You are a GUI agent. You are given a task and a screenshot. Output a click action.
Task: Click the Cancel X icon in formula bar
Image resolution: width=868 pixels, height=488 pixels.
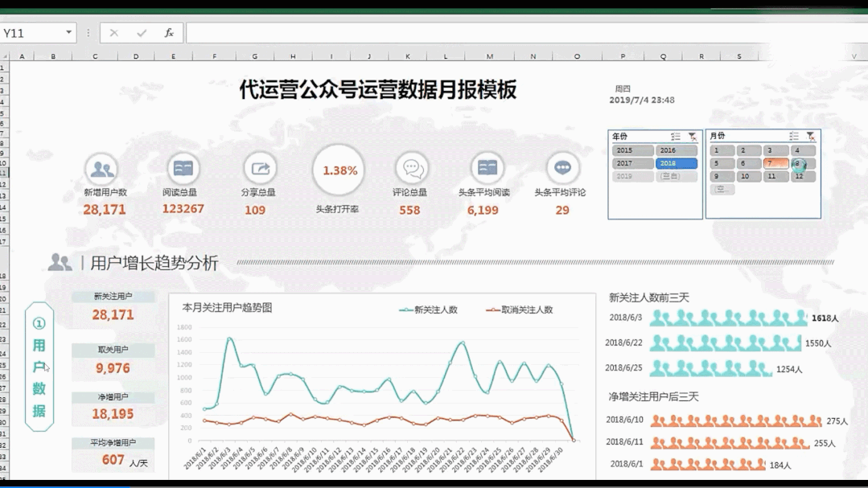point(113,33)
